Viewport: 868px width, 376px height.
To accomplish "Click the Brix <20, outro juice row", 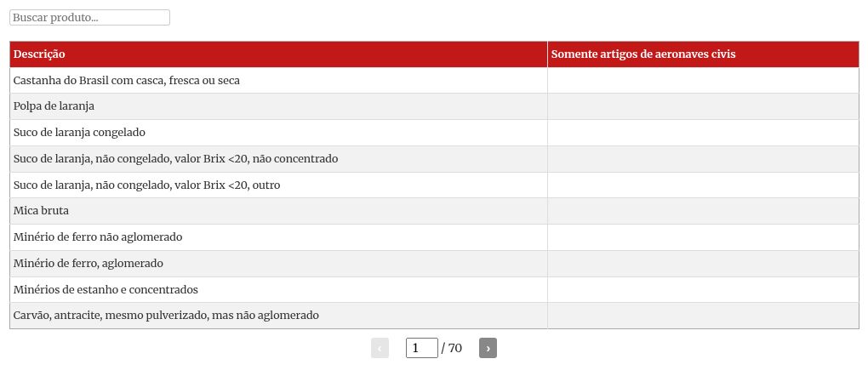I will [147, 185].
